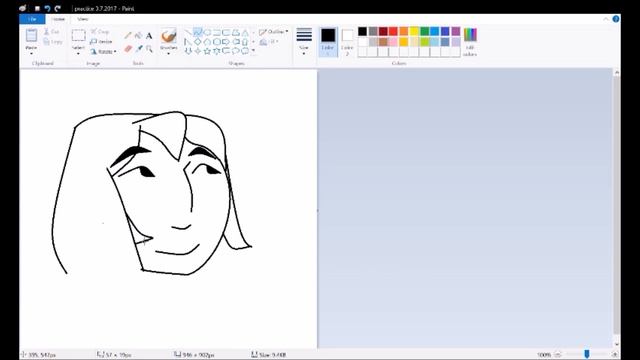Switch to the Home tab

[58, 19]
